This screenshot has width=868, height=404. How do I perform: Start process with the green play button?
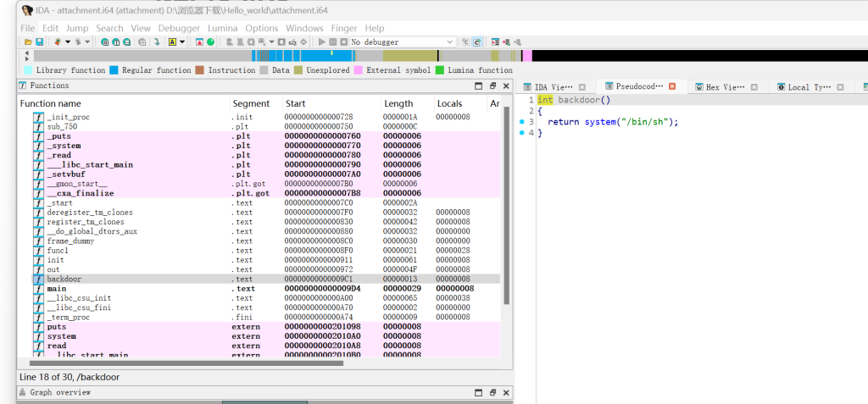click(321, 42)
